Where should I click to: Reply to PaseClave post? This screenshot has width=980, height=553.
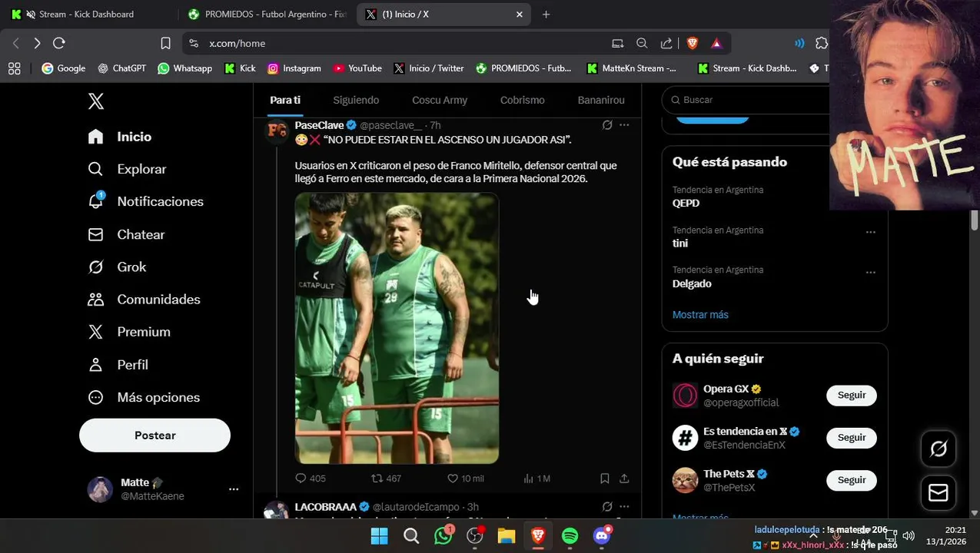click(x=311, y=478)
